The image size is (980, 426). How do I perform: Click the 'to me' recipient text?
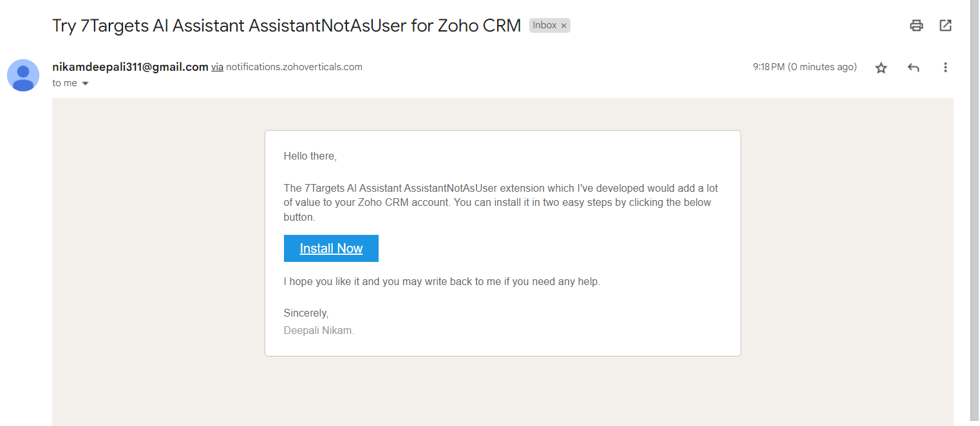click(x=64, y=83)
